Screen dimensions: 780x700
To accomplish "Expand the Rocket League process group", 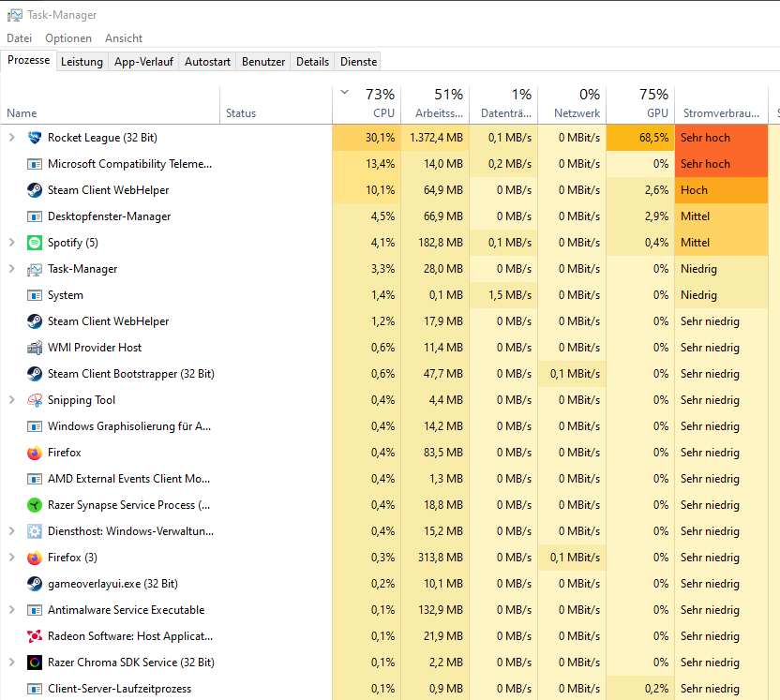I will (x=12, y=138).
